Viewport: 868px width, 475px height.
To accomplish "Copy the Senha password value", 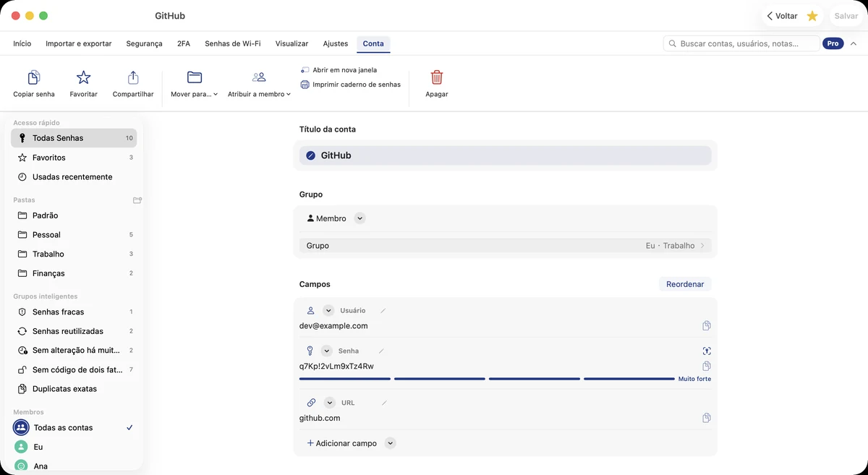I will [x=707, y=366].
